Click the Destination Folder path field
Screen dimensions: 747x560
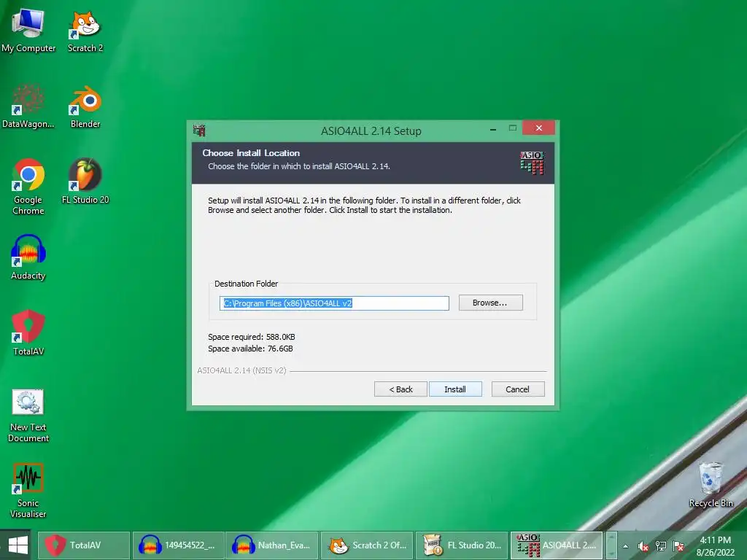(334, 303)
